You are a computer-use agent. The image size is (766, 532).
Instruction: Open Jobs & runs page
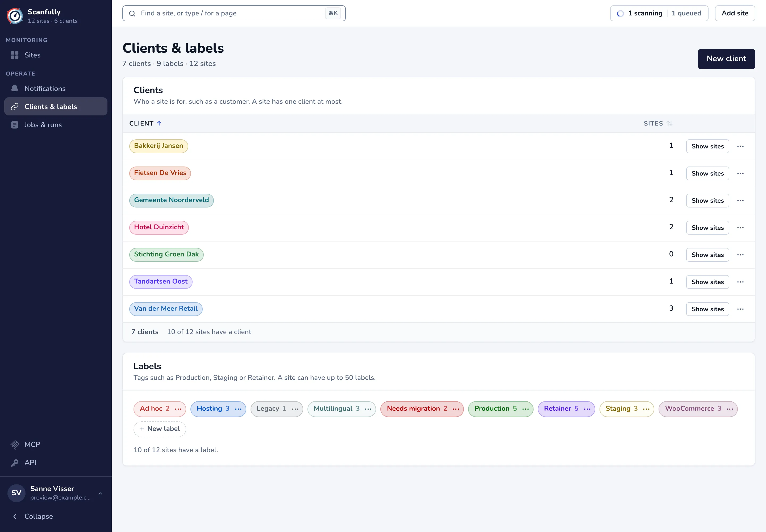coord(56,125)
